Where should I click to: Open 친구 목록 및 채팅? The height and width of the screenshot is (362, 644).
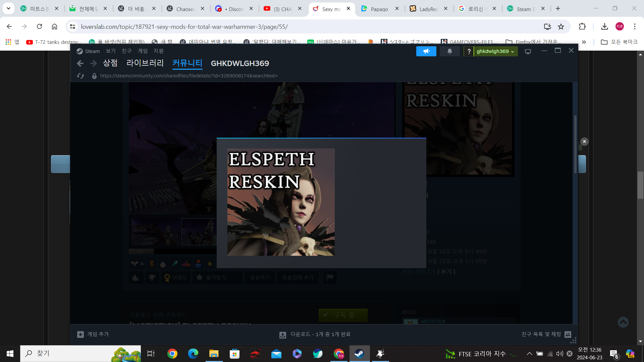(546, 334)
